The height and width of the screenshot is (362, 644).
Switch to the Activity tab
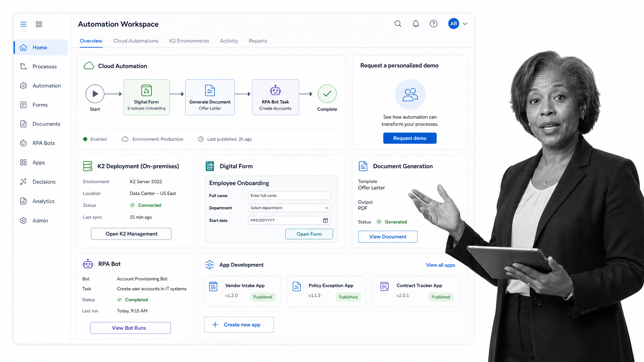pyautogui.click(x=229, y=41)
